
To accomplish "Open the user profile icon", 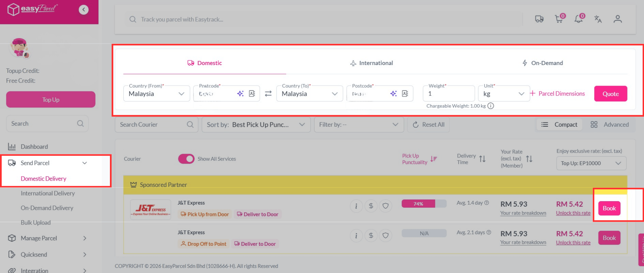I will [x=617, y=19].
